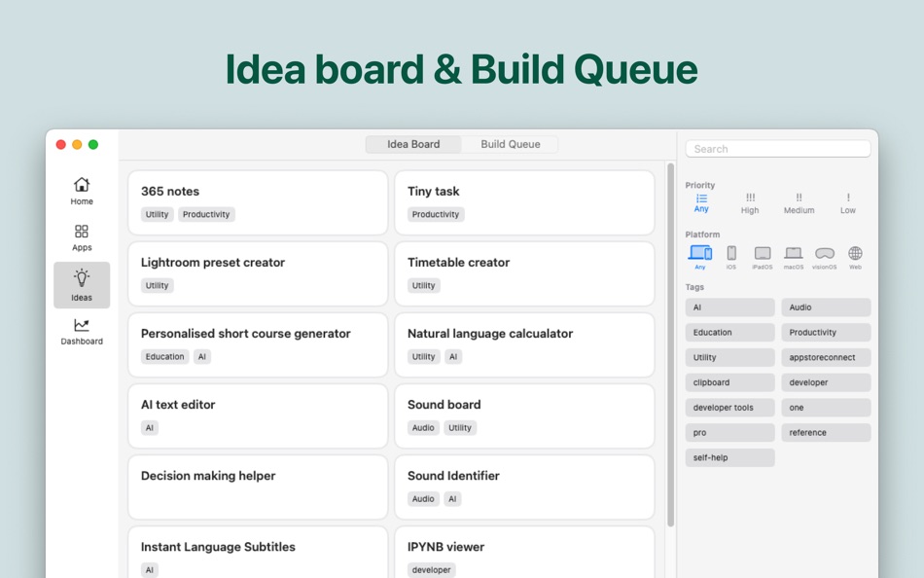
Task: Select the visionOS headset platform icon
Action: point(824,254)
